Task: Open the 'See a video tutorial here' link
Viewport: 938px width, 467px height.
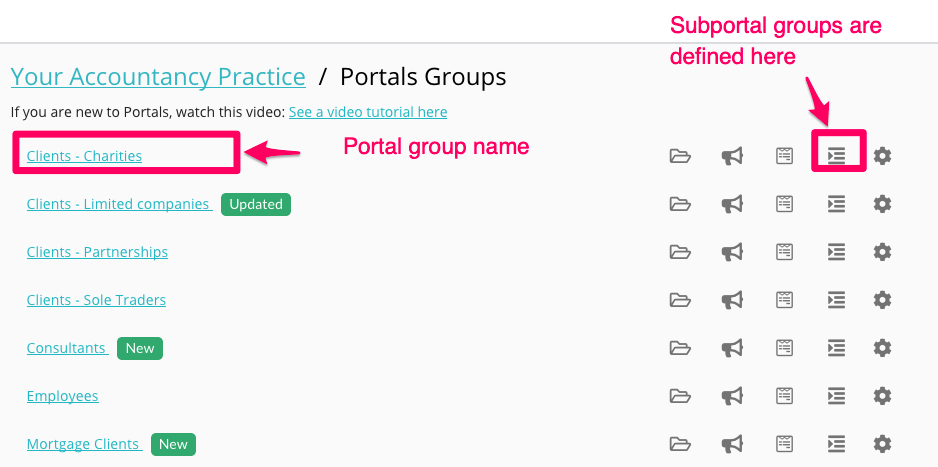Action: click(x=368, y=112)
